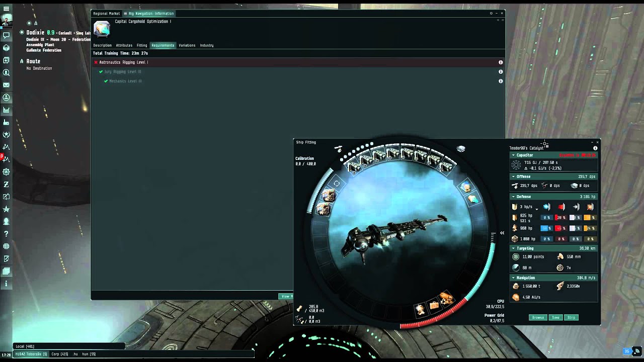Screen dimensions: 644x362
Task: Click the ship info icon in the Fitting window
Action: point(595,148)
